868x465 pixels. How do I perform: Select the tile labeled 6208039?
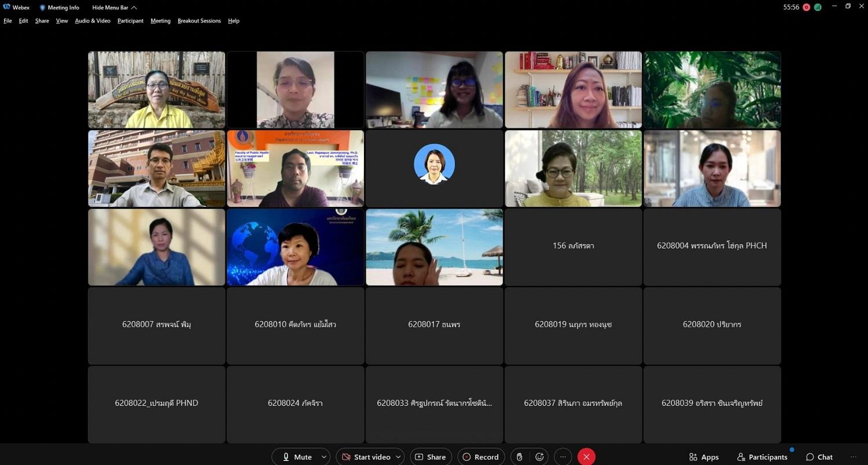click(x=712, y=405)
